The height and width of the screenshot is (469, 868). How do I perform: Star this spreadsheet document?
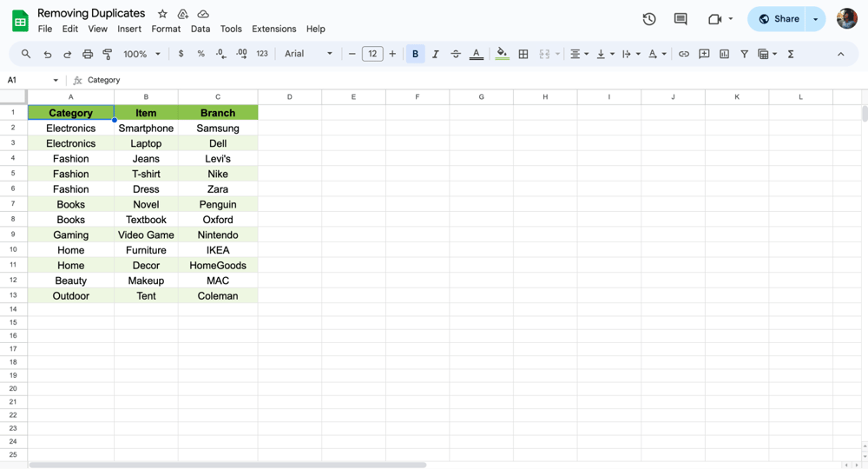click(162, 14)
